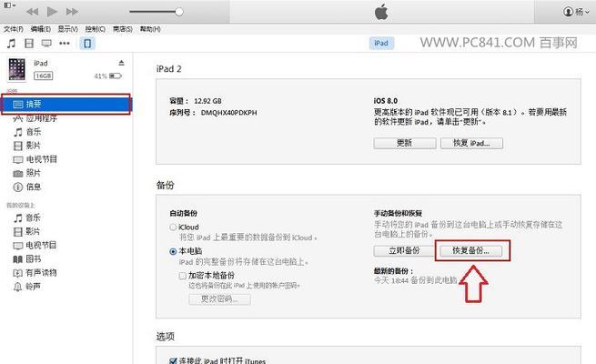The image size is (596, 364).
Task: Select 信息 in the sidebar
Action: click(34, 187)
